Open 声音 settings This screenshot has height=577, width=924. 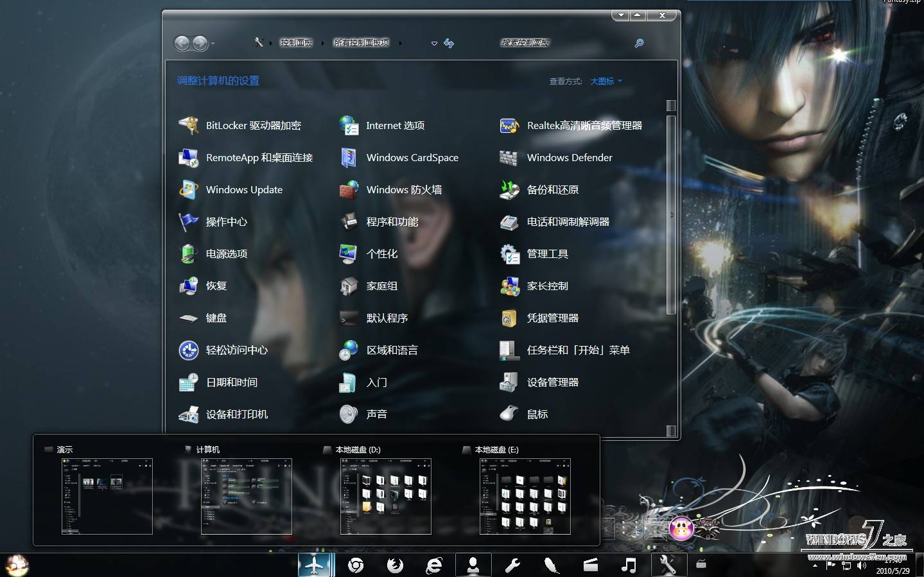point(363,414)
